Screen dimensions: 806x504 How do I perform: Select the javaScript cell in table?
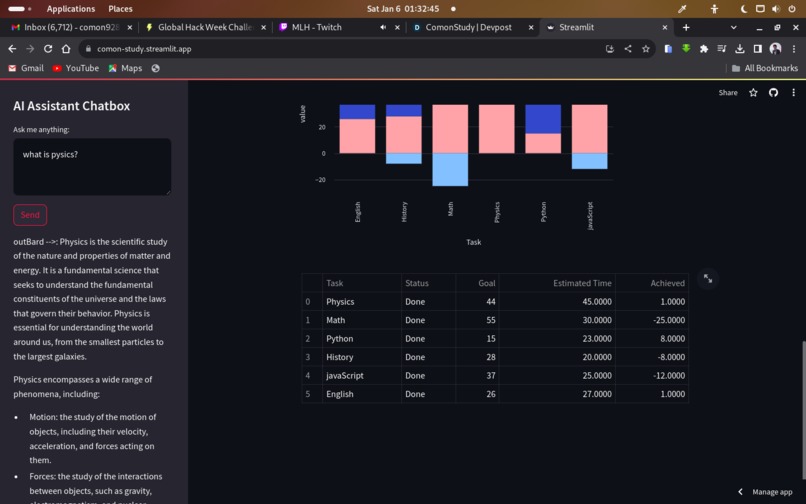(362, 376)
